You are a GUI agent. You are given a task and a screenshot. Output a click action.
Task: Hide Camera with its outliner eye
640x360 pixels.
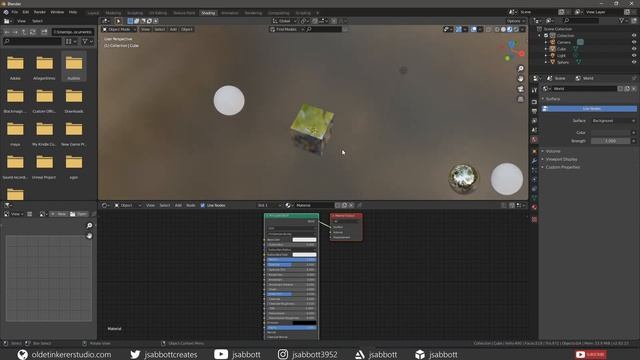634,42
